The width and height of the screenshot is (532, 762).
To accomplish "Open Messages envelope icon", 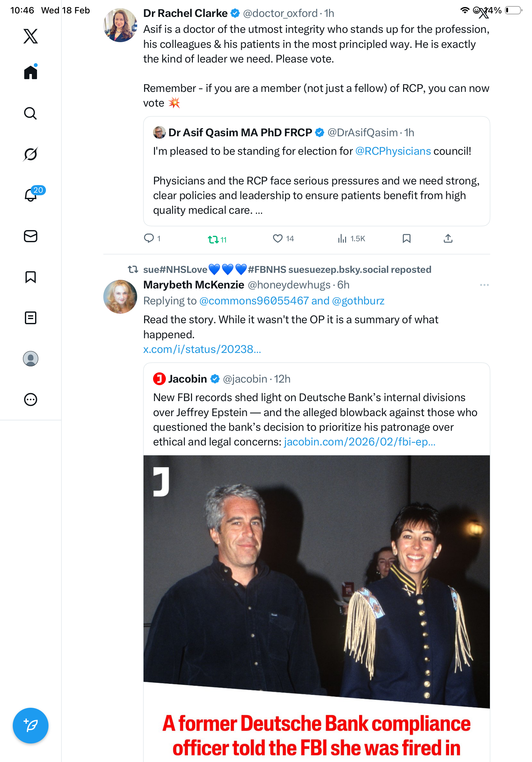I will coord(31,236).
